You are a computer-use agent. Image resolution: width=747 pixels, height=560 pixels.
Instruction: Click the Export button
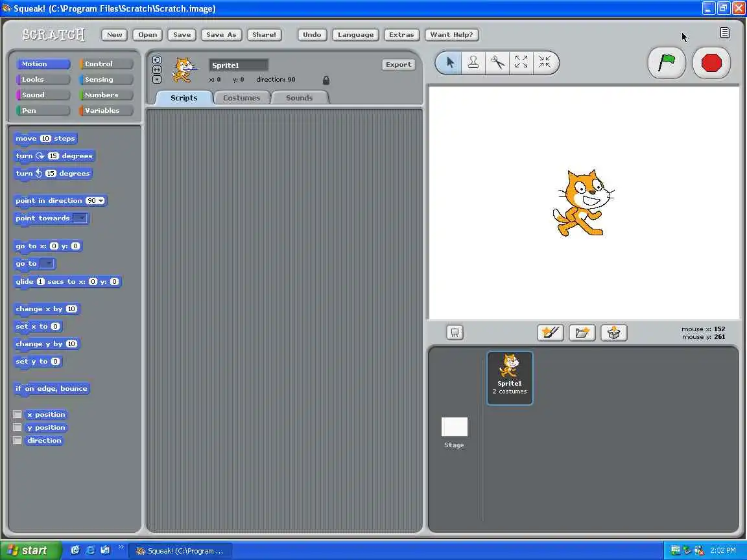pos(398,65)
